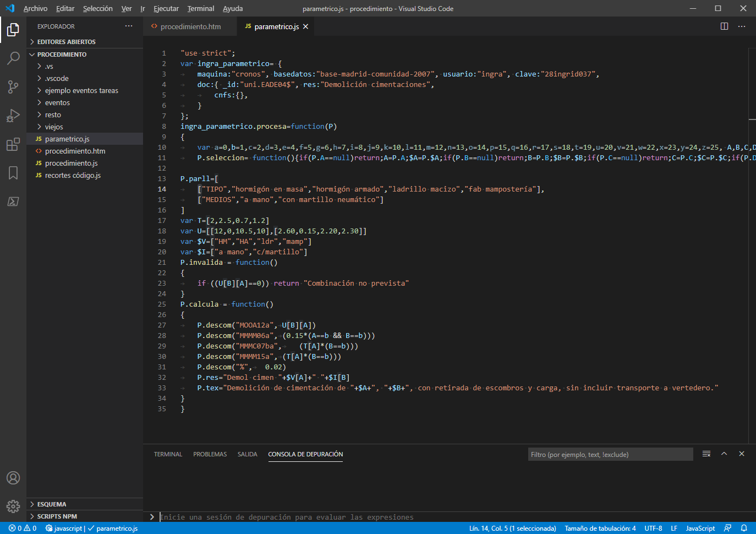Open the Terminal menu
This screenshot has height=534, width=756.
coord(200,9)
